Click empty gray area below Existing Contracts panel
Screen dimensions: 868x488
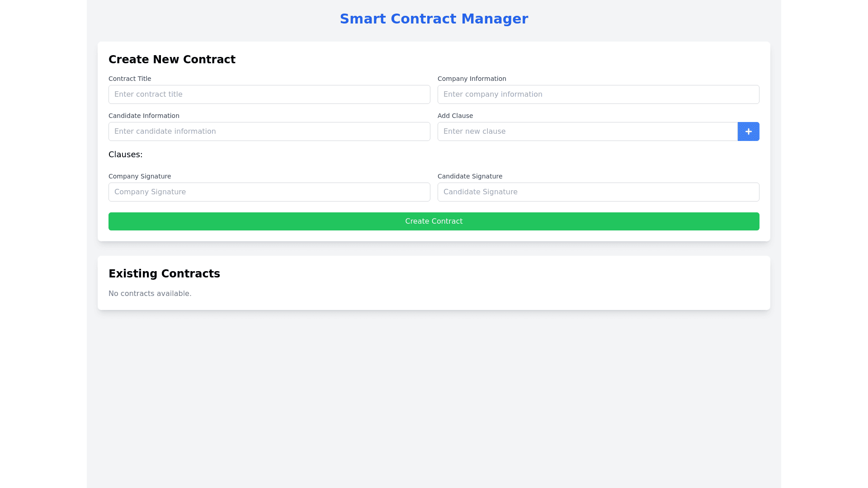[434, 398]
